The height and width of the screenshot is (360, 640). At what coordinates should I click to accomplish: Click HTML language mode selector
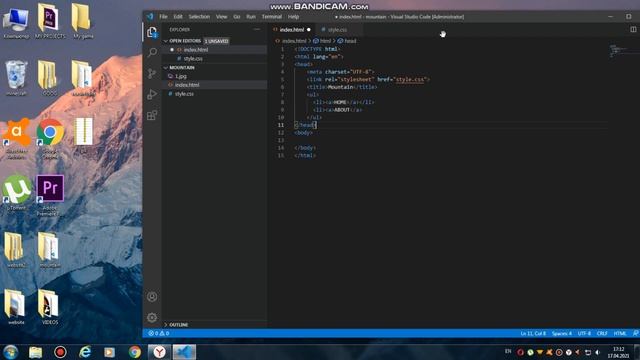620,333
